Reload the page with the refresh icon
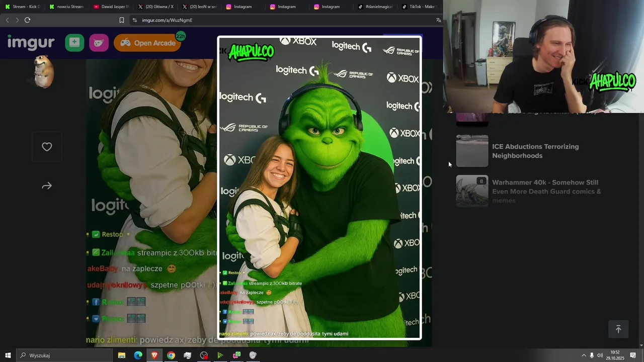Screen dimensions: 644x362 point(27,20)
